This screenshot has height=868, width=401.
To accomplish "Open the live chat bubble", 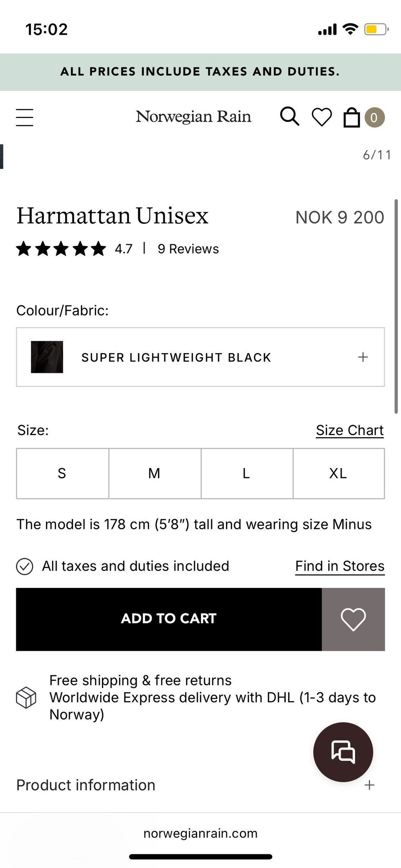I will point(343,752).
